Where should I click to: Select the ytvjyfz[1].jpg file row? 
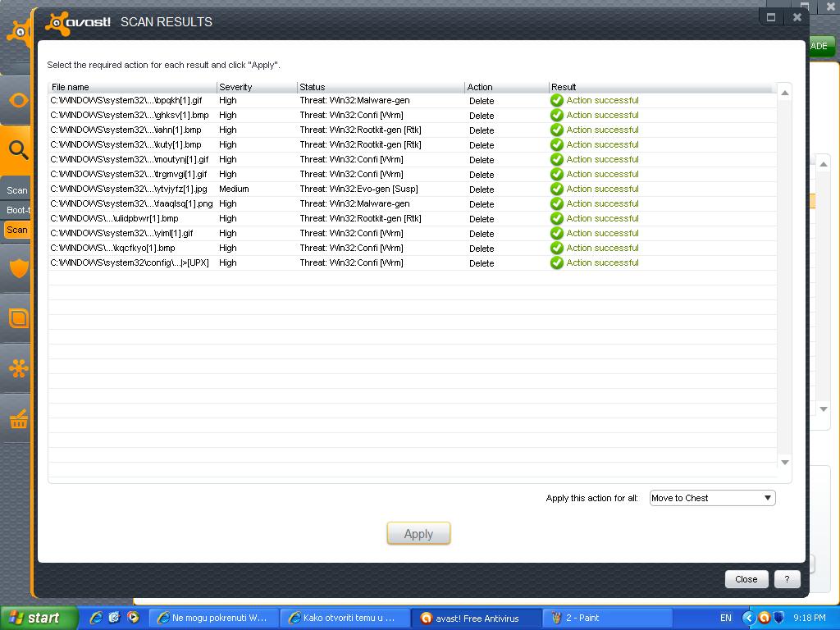pos(413,189)
